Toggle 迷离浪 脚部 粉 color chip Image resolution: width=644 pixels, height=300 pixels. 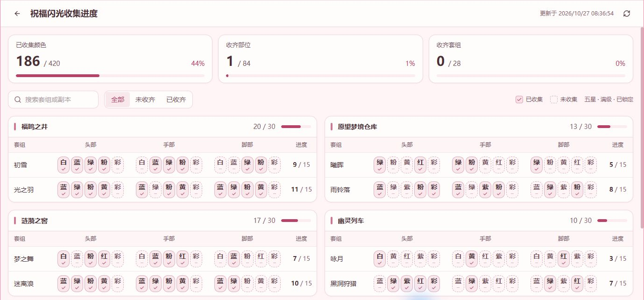pyautogui.click(x=248, y=284)
